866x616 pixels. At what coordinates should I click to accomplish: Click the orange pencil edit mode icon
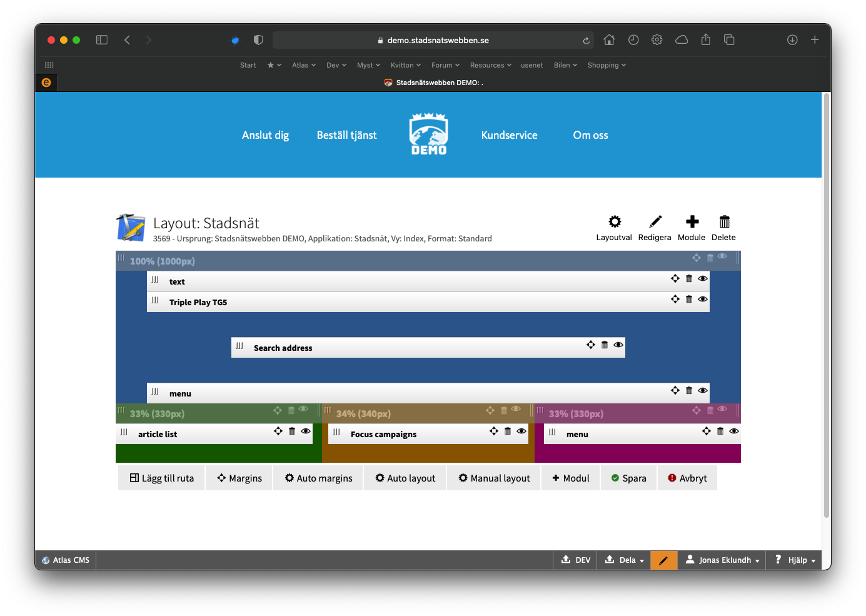pos(663,560)
